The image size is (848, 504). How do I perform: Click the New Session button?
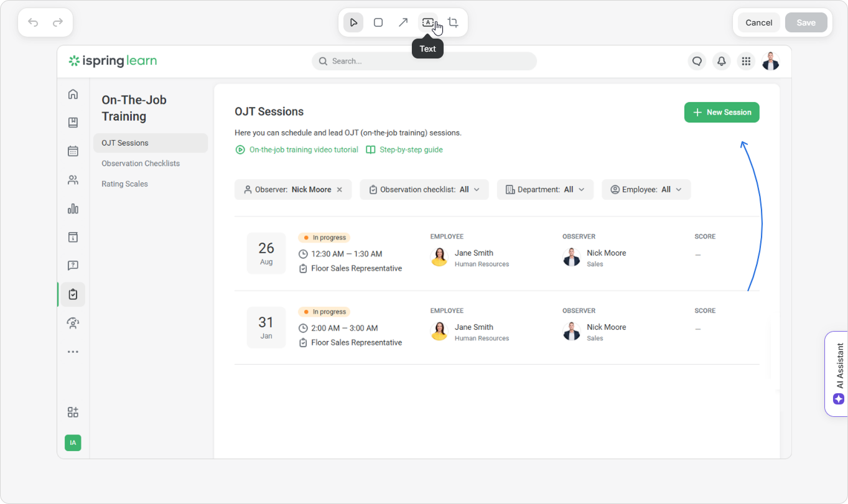tap(722, 113)
